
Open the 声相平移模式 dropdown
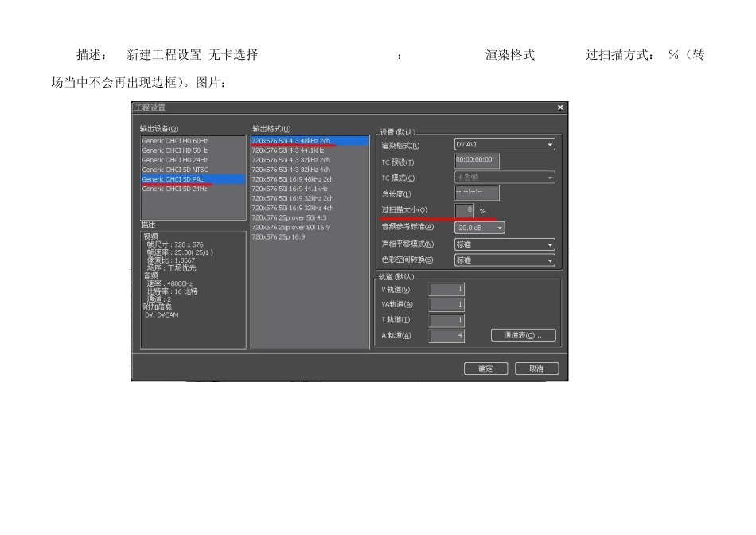point(505,244)
